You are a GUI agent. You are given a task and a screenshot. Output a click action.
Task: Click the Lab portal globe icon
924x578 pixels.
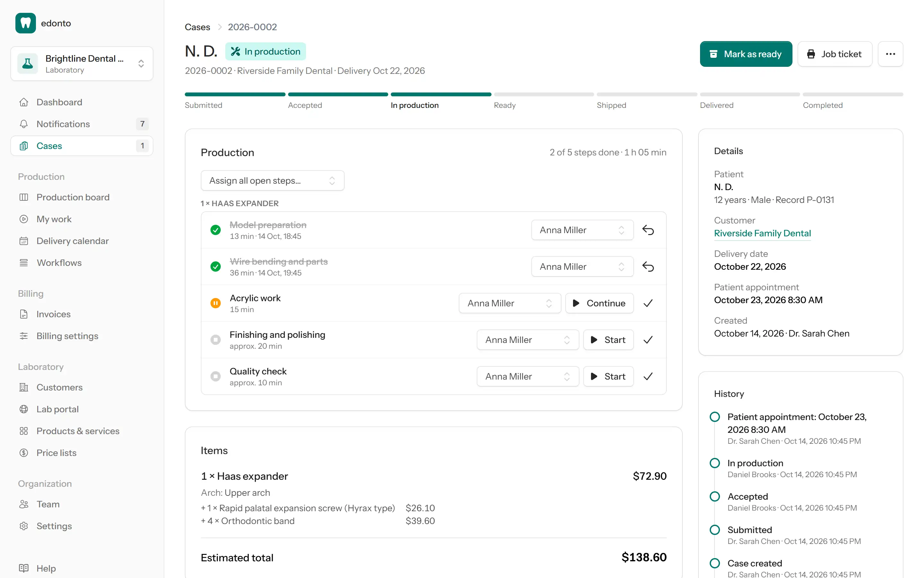pyautogui.click(x=24, y=409)
